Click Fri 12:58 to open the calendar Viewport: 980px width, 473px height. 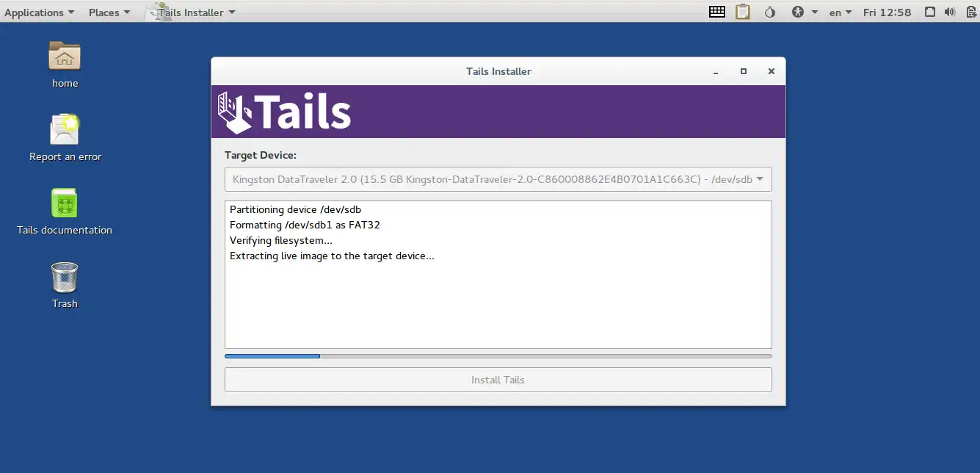pos(887,12)
